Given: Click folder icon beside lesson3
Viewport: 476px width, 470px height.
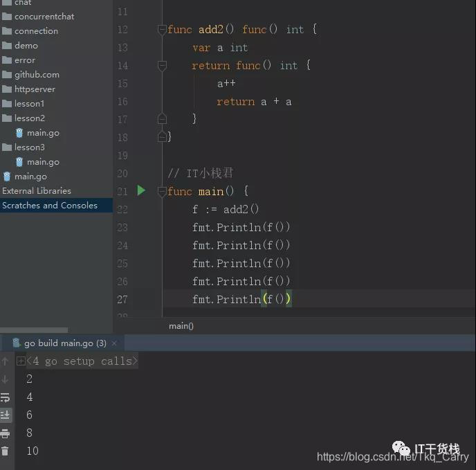Looking at the screenshot, I should point(7,147).
